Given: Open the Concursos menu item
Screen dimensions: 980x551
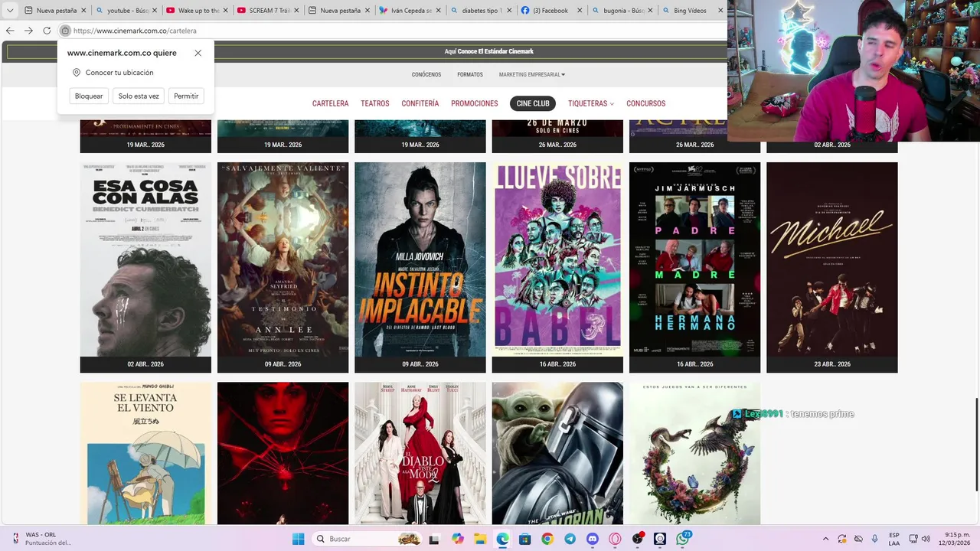Looking at the screenshot, I should click(x=646, y=103).
